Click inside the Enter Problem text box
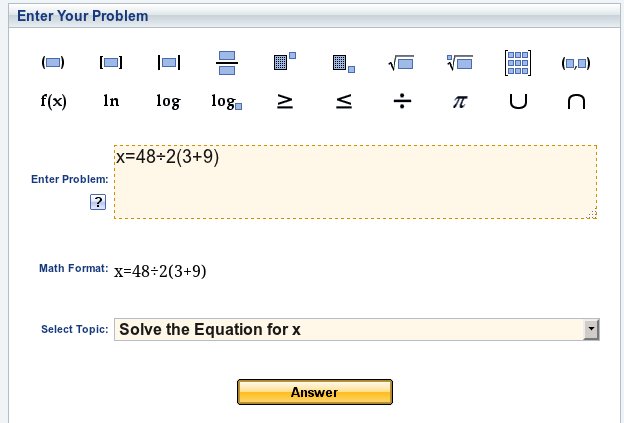 point(355,185)
